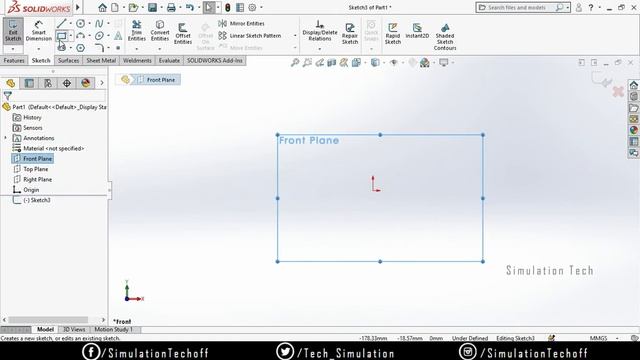Viewport: 640px width, 360px height.
Task: Click the Open file icon
Action: pos(133,7)
